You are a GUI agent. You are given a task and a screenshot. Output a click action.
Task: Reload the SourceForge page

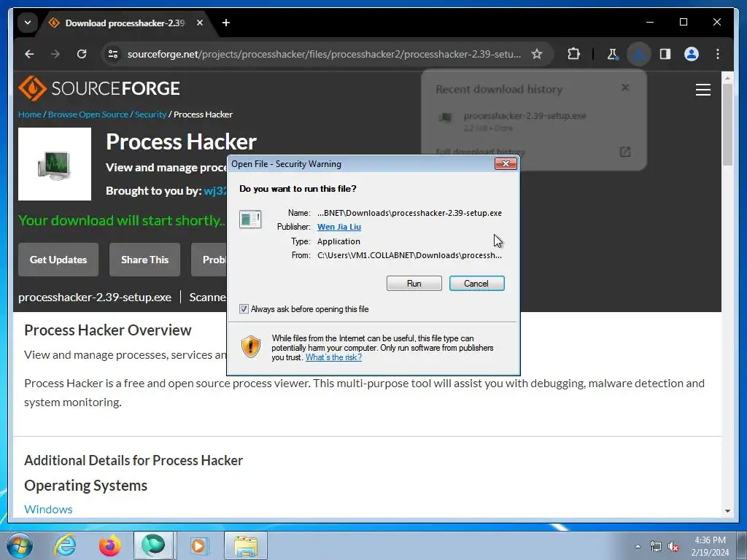82,54
